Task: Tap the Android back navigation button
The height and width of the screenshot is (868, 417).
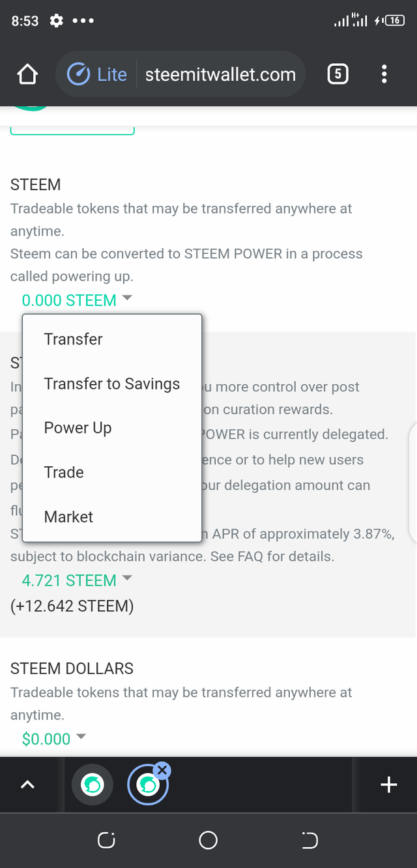Action: pos(309,841)
